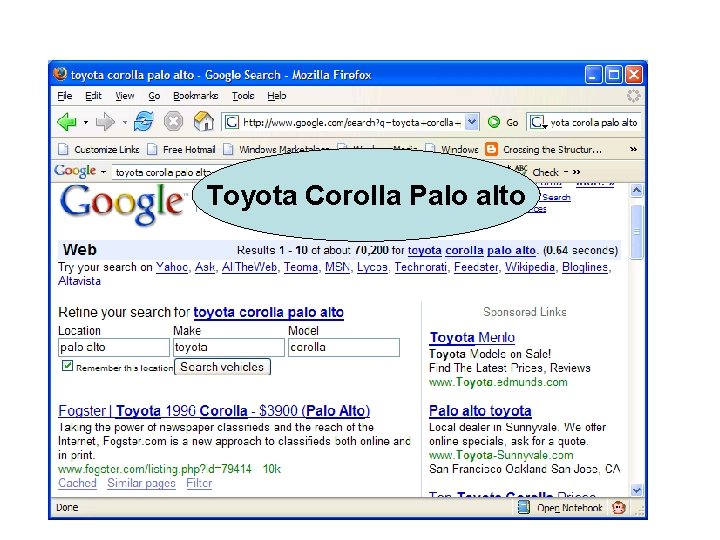Viewport: 720px width, 540px height.
Task: Open the Google toolbar logo dropdown arrow
Action: click(x=103, y=172)
